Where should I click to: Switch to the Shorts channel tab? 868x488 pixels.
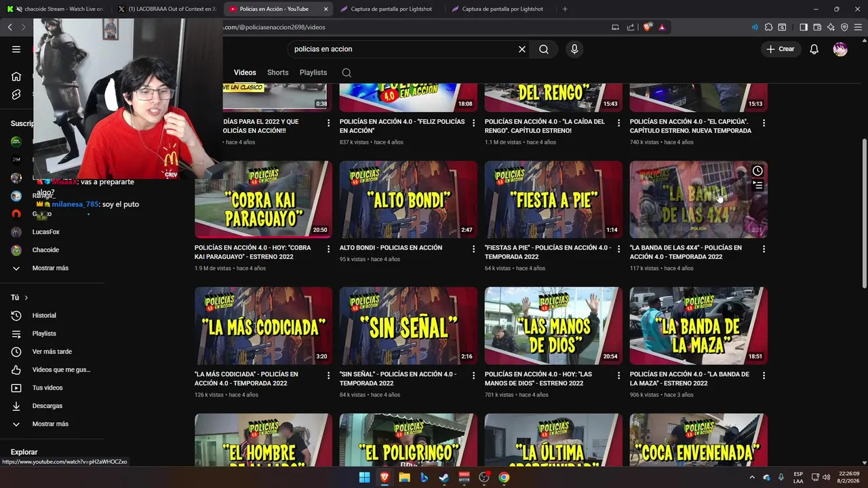point(277,73)
